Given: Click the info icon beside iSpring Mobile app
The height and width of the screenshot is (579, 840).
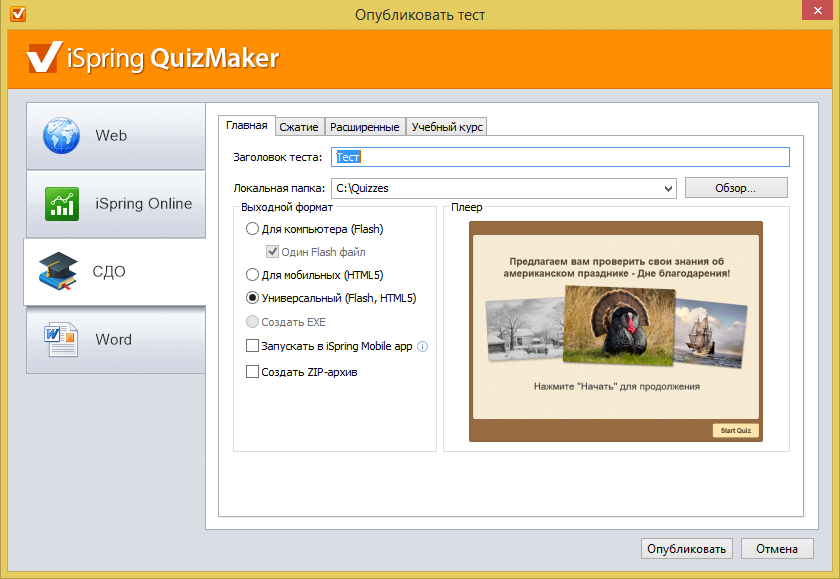Looking at the screenshot, I should (x=422, y=347).
